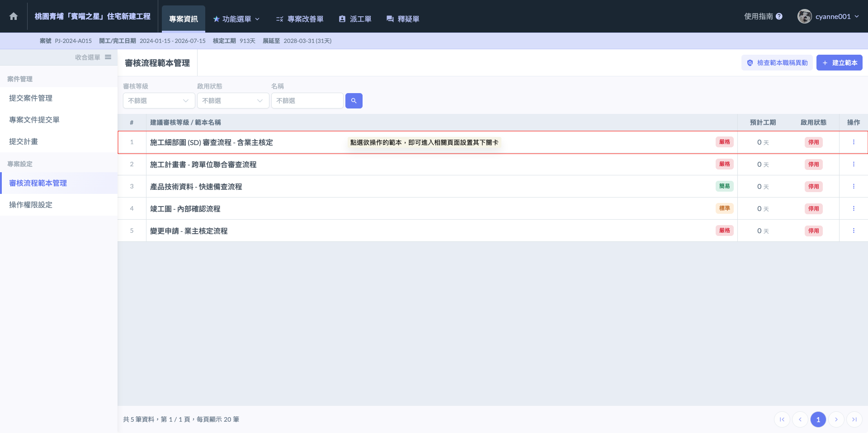
Task: Open the 專案改善單 menu
Action: tap(300, 19)
